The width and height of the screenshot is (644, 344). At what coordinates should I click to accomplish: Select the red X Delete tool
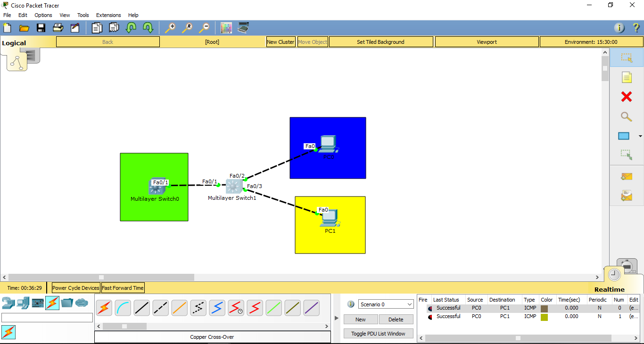tap(626, 97)
